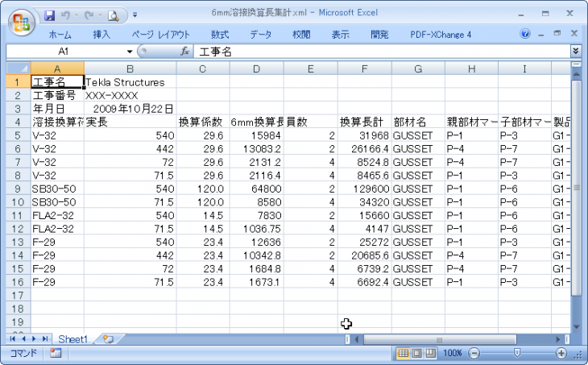The width and height of the screenshot is (588, 365).
Task: Open the Name Box dropdown arrow
Action: point(130,51)
